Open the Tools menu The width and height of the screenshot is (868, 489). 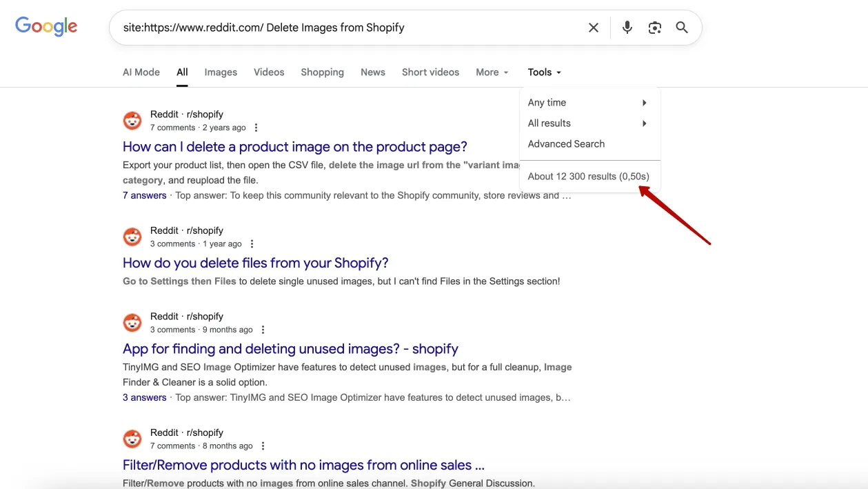pyautogui.click(x=543, y=72)
